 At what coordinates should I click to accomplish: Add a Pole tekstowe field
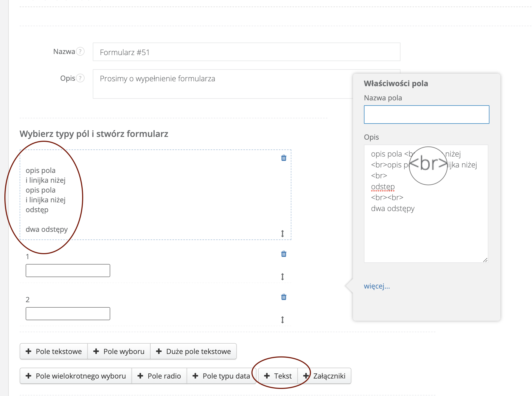[54, 351]
